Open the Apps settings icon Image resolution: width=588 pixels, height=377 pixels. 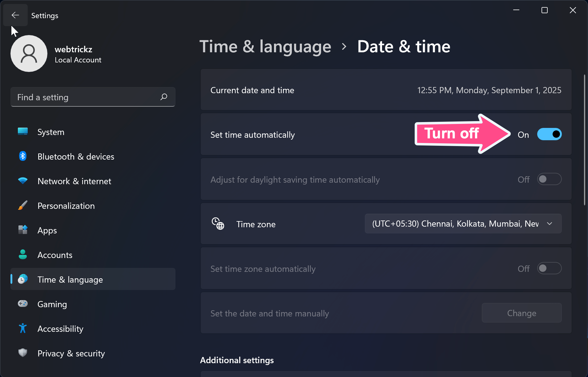(22, 230)
